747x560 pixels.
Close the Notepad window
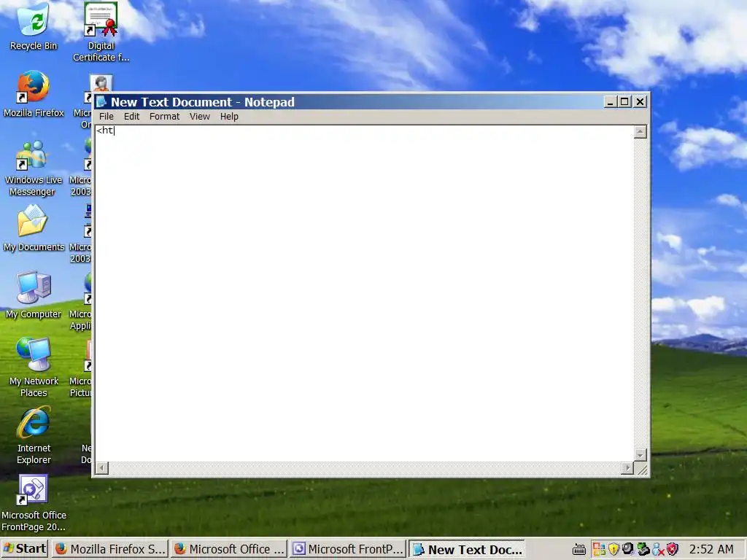[640, 102]
